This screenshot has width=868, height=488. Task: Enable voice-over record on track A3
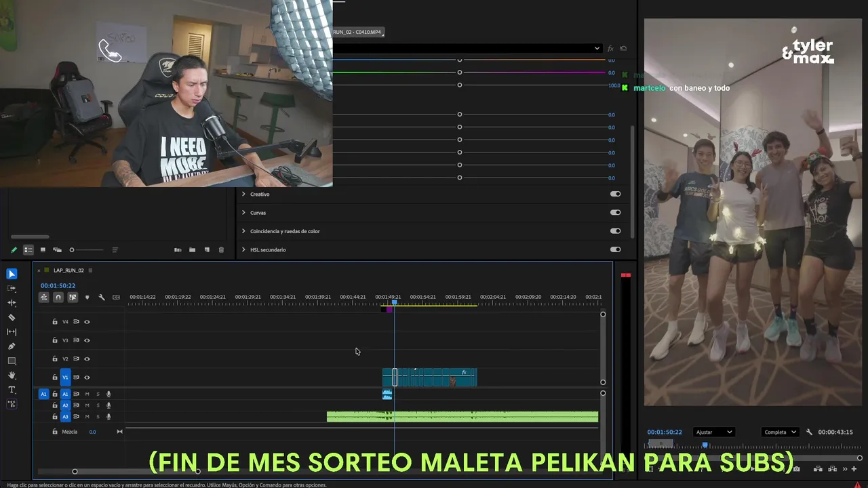pyautogui.click(x=108, y=417)
